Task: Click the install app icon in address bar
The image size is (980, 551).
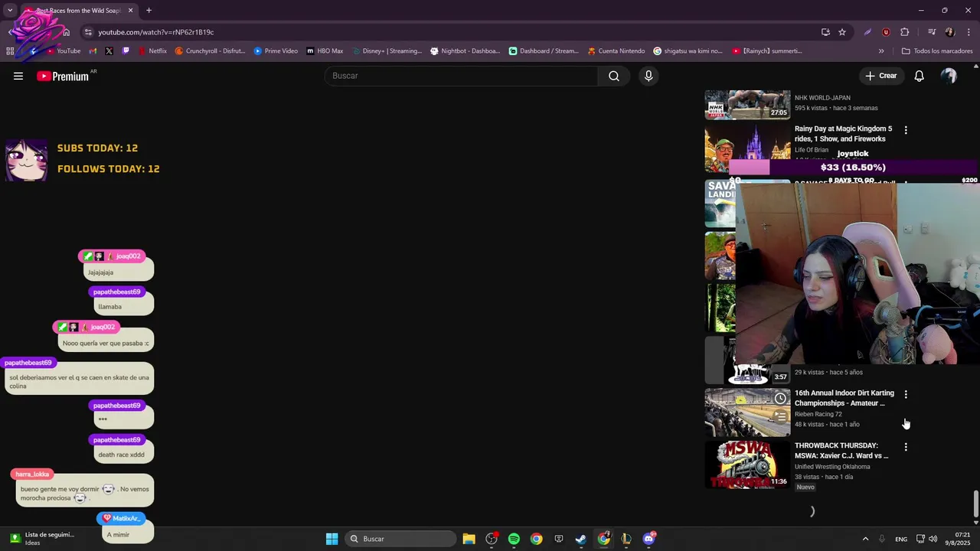Action: tap(825, 32)
